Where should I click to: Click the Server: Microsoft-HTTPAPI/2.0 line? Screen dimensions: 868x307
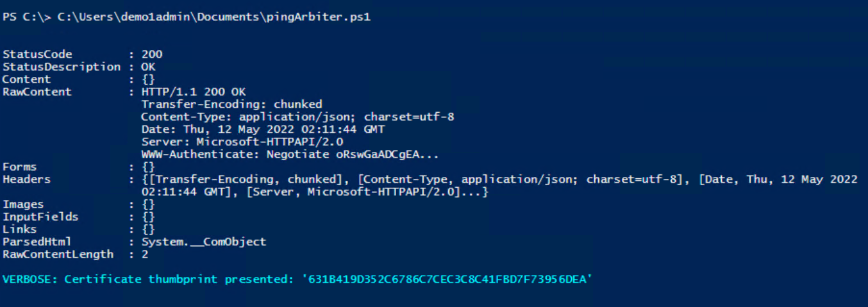242,142
